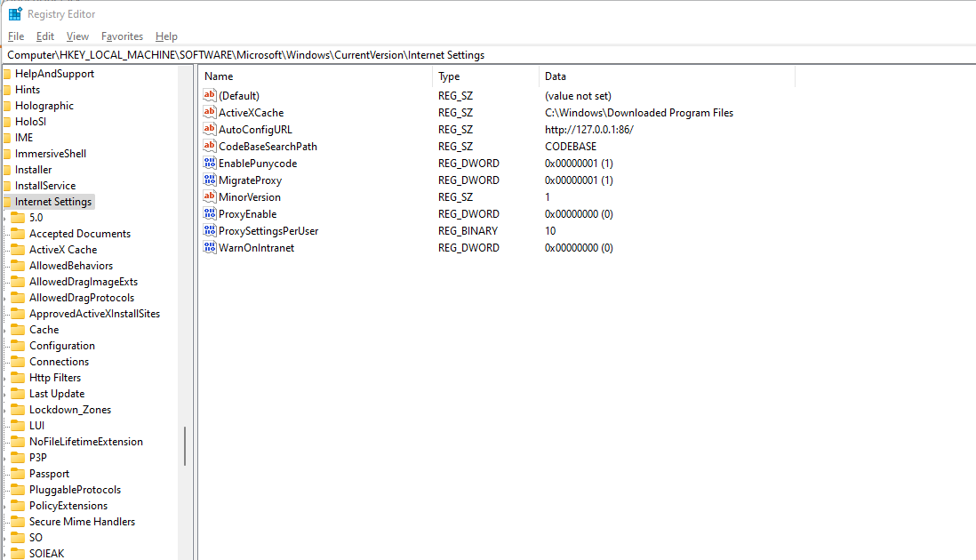The image size is (976, 560).
Task: Click the WarnOnIntranet value name
Action: pos(256,247)
